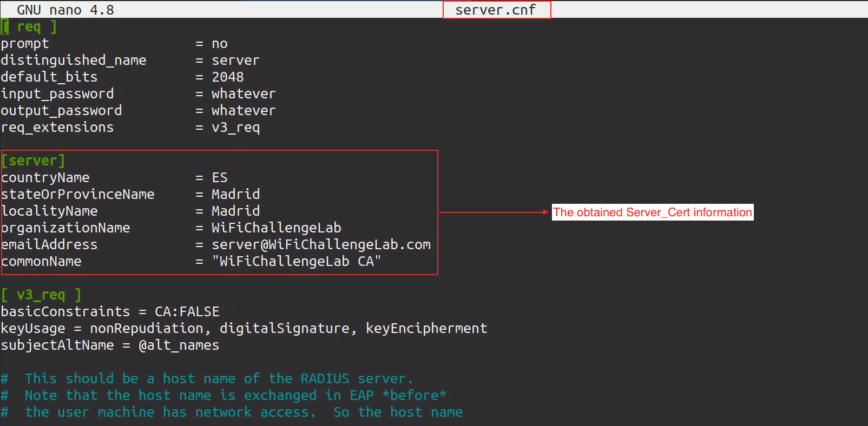The image size is (868, 426).
Task: Click the subjectAltName @alt_names value
Action: coord(179,345)
